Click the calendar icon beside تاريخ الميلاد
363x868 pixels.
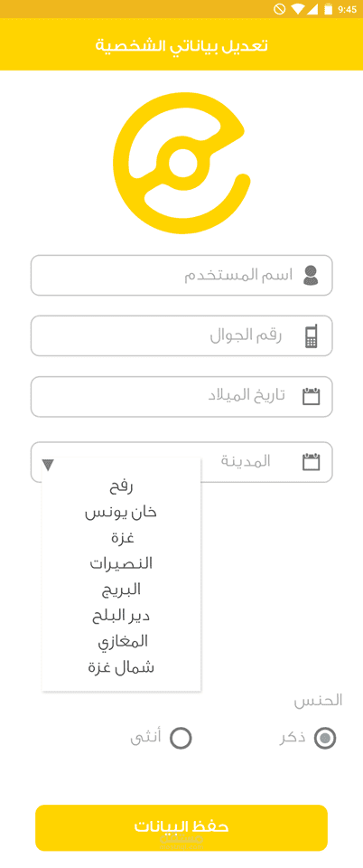[x=311, y=396]
